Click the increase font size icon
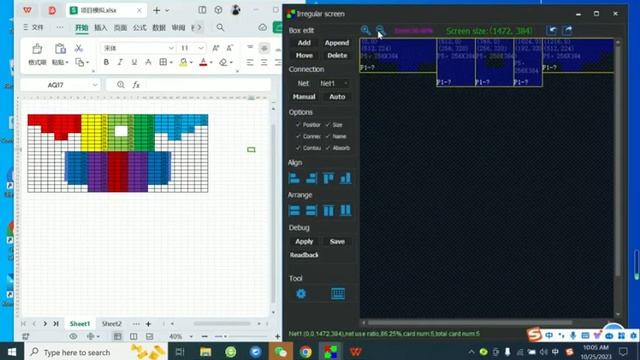640x360 pixels. pyautogui.click(x=216, y=48)
